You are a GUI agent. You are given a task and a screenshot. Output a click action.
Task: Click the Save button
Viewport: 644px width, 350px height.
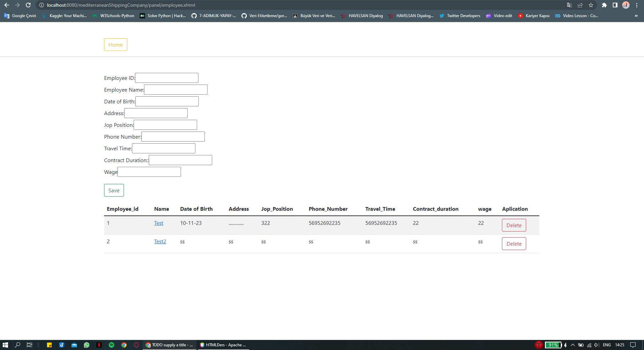click(113, 190)
